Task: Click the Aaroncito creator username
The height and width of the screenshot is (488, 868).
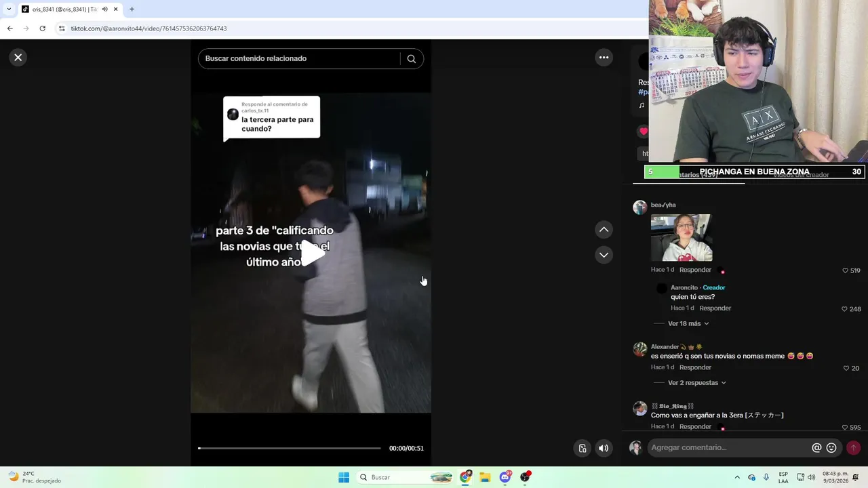Action: [684, 287]
